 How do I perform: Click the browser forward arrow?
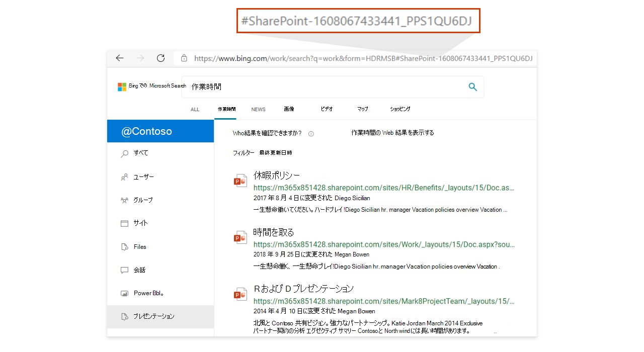click(140, 58)
